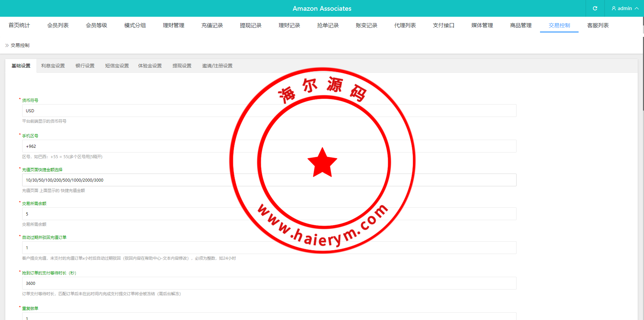Click the 交易控制 breadcrumb text
This screenshot has height=320, width=644.
tap(20, 45)
